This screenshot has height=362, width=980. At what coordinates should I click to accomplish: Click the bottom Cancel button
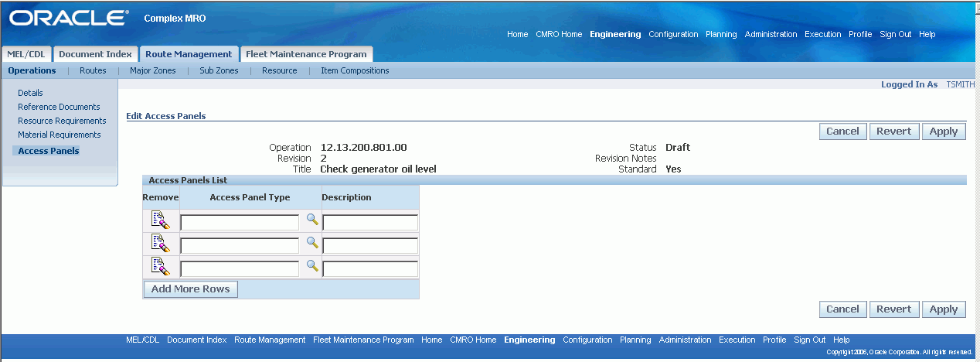click(x=842, y=309)
